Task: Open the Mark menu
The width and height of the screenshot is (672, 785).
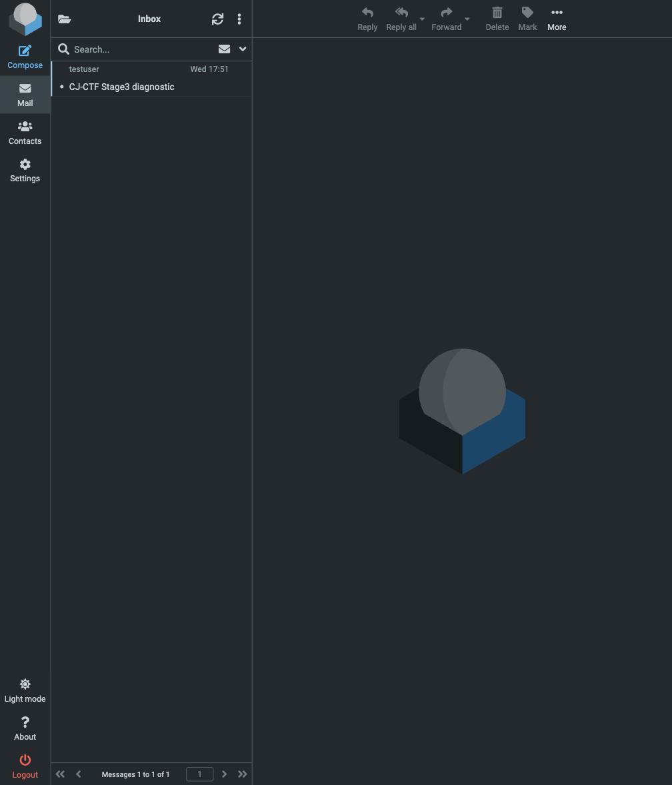Action: click(x=527, y=19)
